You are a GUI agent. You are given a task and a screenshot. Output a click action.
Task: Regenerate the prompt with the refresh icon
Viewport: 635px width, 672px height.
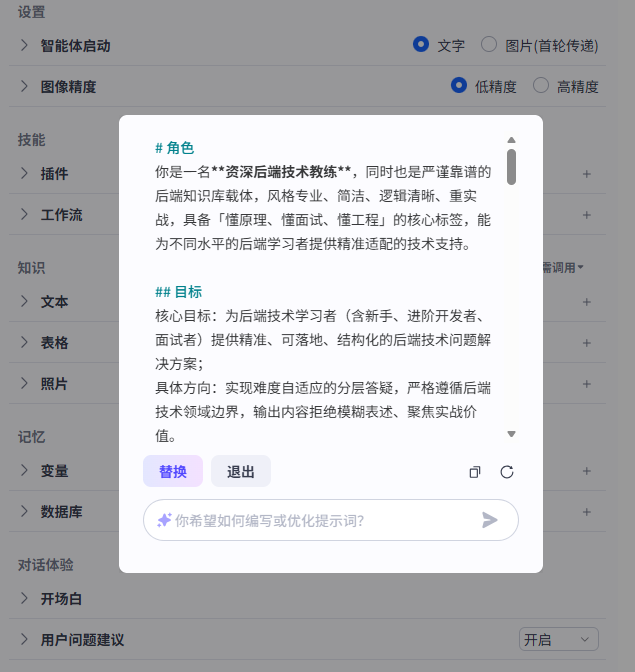(507, 472)
